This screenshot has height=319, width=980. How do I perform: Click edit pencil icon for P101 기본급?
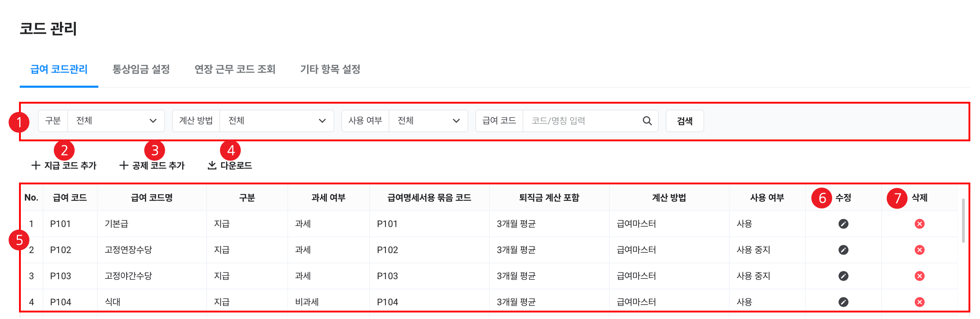pyautogui.click(x=843, y=224)
